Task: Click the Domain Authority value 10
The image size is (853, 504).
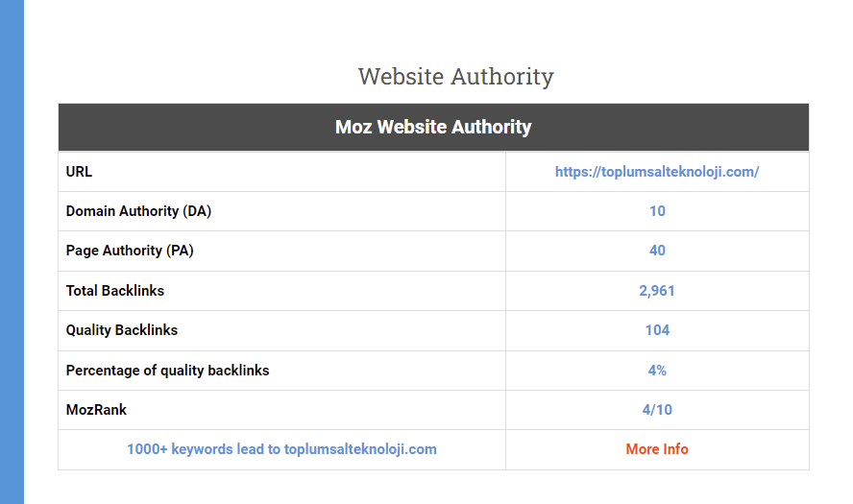Action: tap(657, 211)
